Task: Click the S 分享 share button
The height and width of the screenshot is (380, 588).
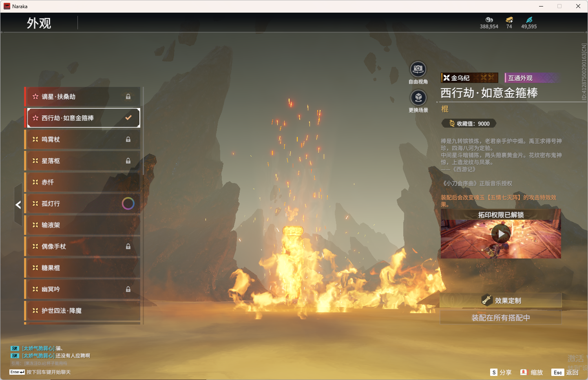Action: pyautogui.click(x=501, y=372)
